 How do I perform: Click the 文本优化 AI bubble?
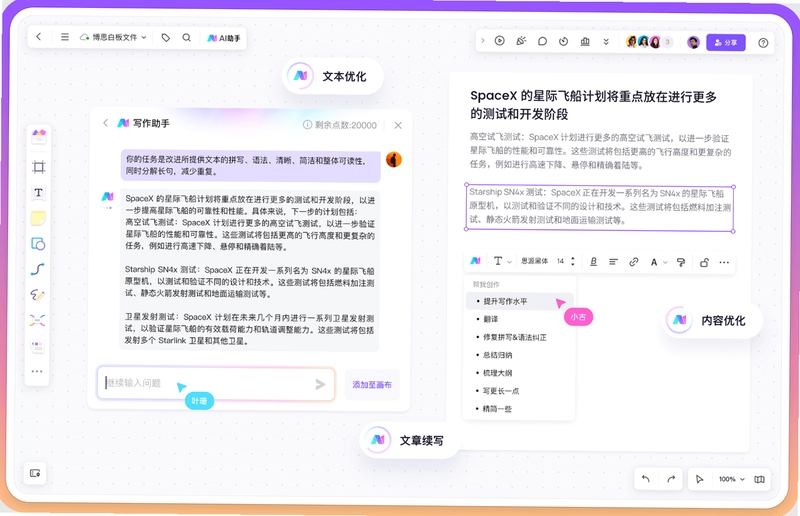pos(333,76)
